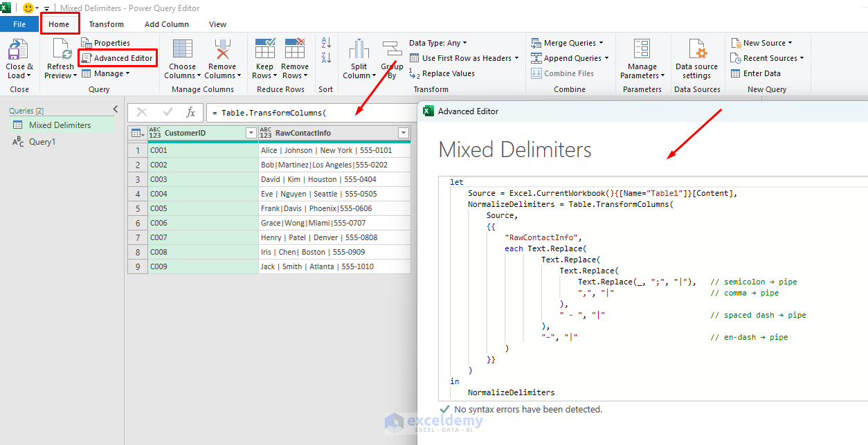Click the smiley feedback icon in title bar

28,8
